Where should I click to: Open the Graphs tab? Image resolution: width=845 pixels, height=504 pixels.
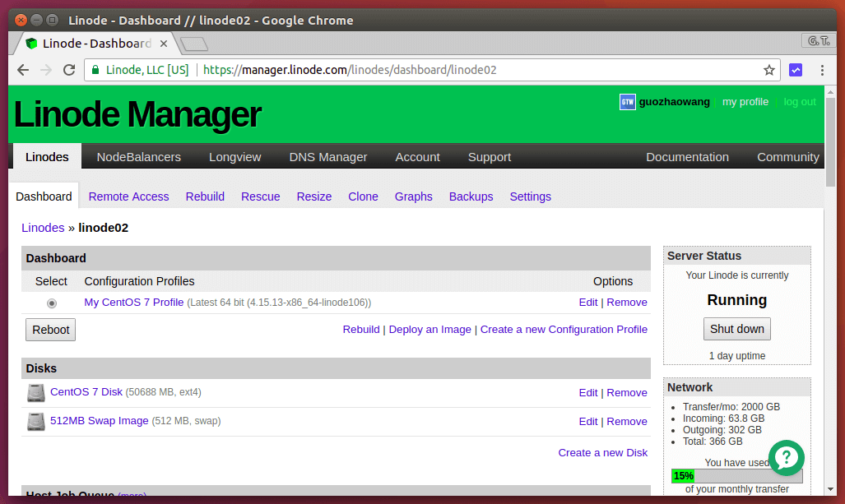point(413,197)
